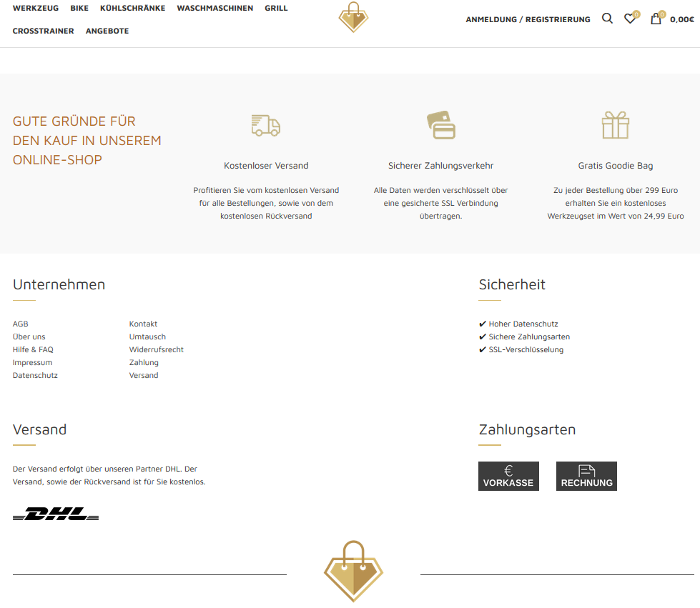Click the cart total 0,00€

682,19
